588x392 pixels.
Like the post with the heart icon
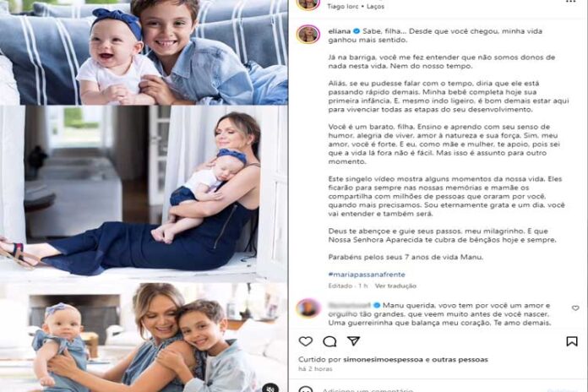pyautogui.click(x=306, y=341)
